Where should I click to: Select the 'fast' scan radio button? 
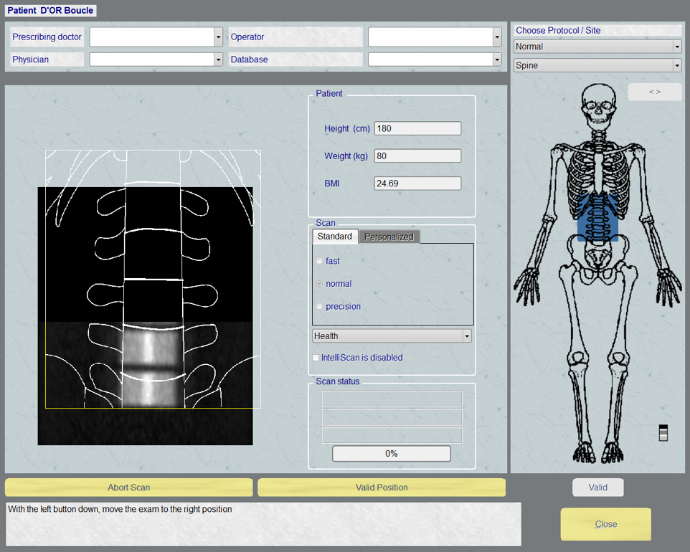(x=319, y=261)
